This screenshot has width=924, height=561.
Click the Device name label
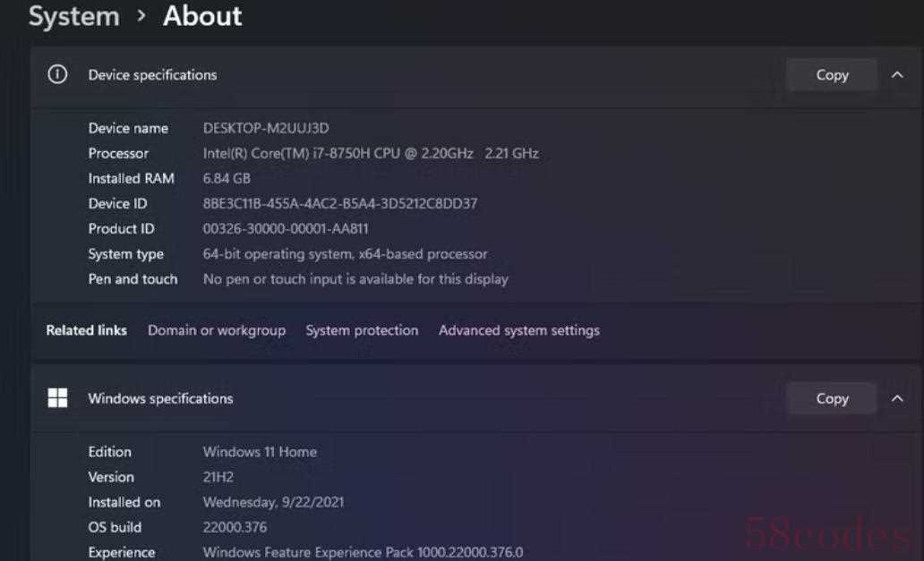pos(128,128)
